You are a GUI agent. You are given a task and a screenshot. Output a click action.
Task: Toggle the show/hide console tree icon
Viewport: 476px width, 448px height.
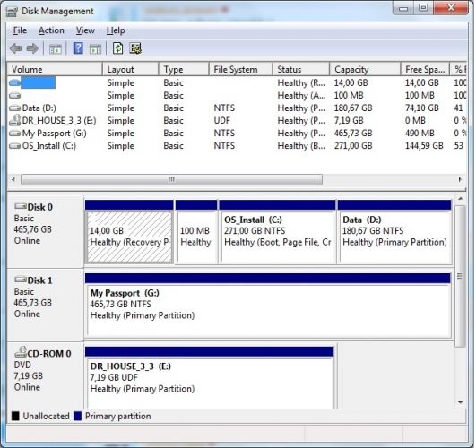click(x=56, y=49)
